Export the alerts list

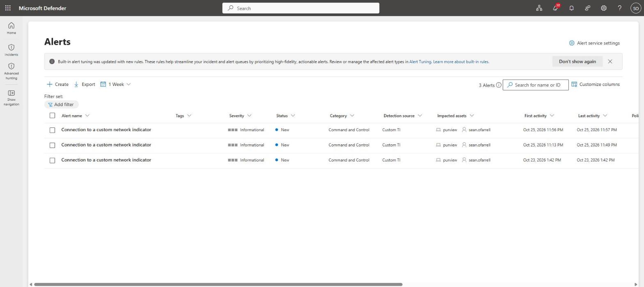click(x=84, y=84)
